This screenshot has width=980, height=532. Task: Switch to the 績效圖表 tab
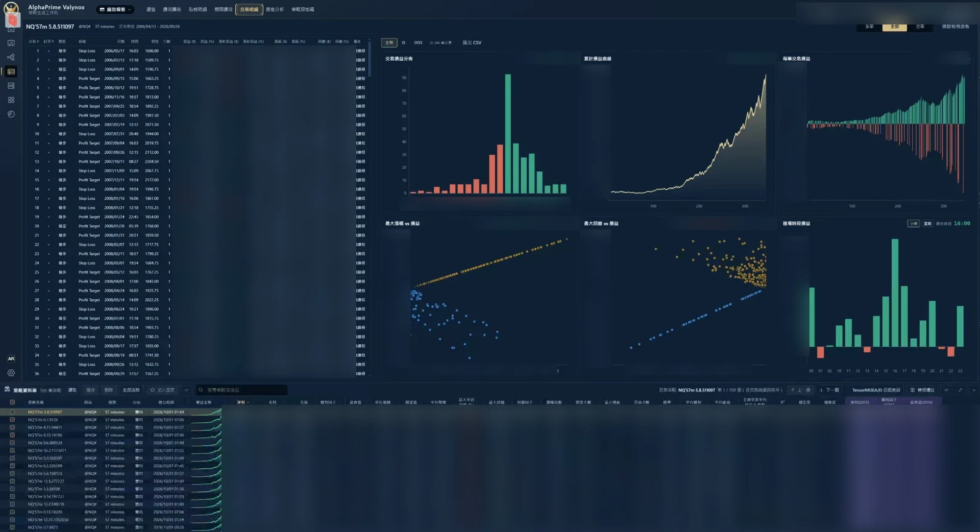[172, 9]
